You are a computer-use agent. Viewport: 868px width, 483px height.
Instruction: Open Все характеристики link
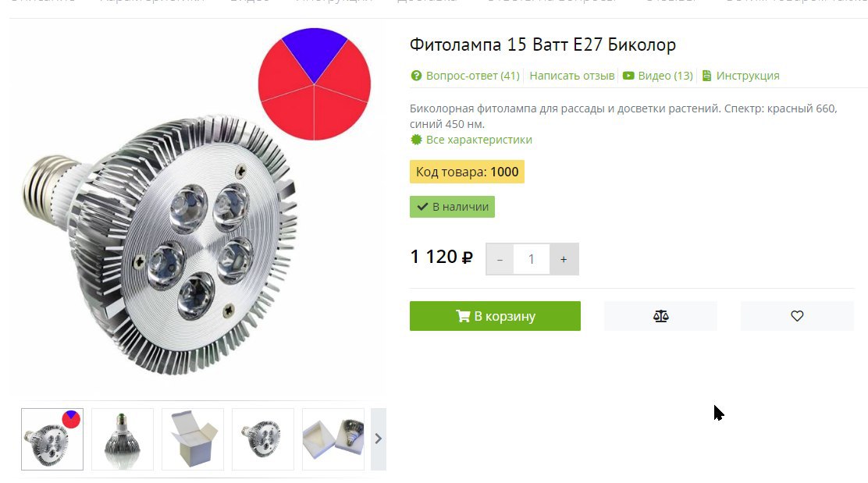tap(478, 140)
